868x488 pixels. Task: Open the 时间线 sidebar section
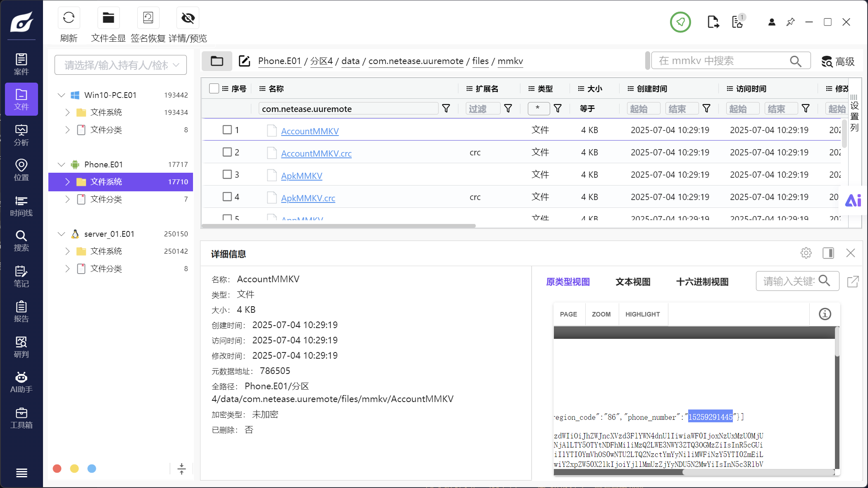point(21,206)
